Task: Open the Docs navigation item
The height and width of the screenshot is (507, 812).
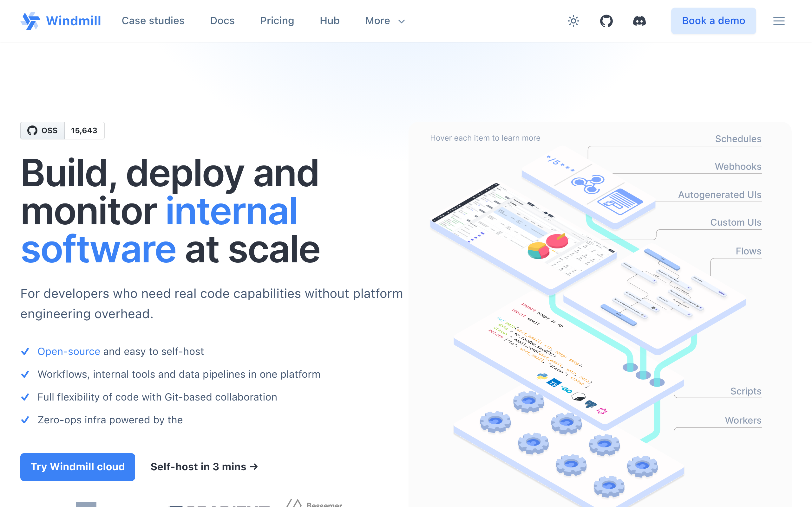Action: [x=222, y=21]
